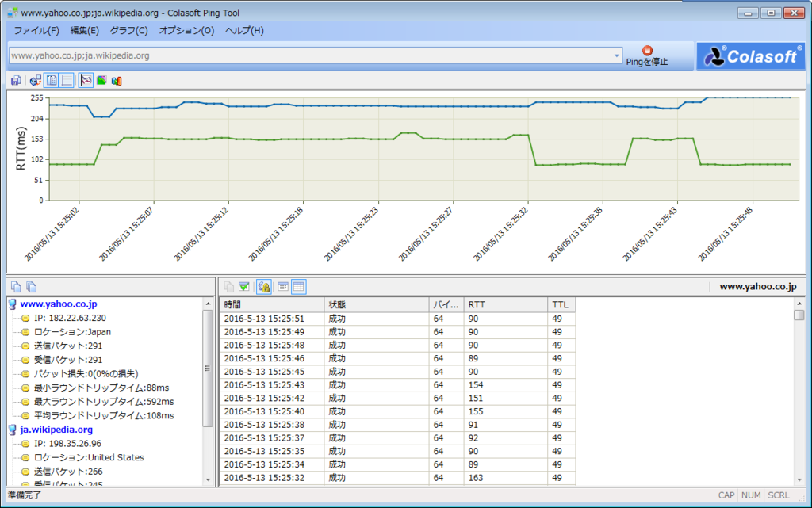This screenshot has height=508, width=812.
Task: Toggle the summary pane view icon
Action: [x=52, y=80]
